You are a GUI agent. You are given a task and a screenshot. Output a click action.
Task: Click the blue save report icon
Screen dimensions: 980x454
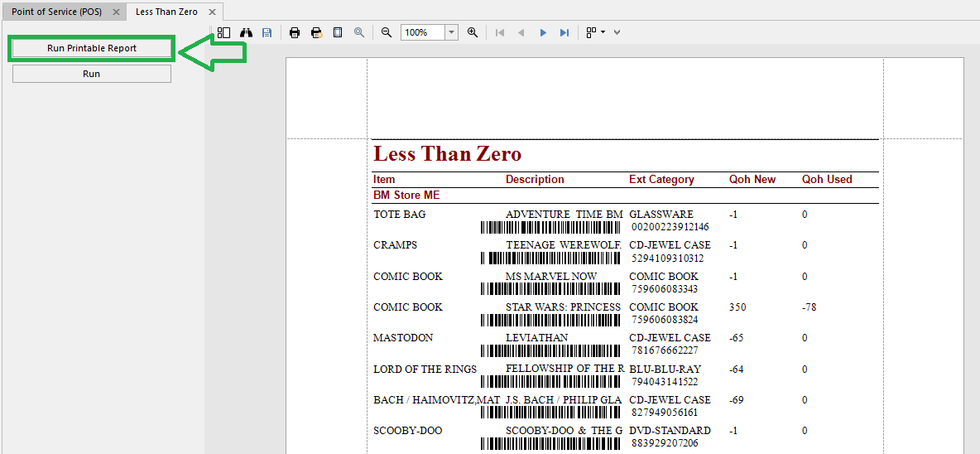pos(267,32)
